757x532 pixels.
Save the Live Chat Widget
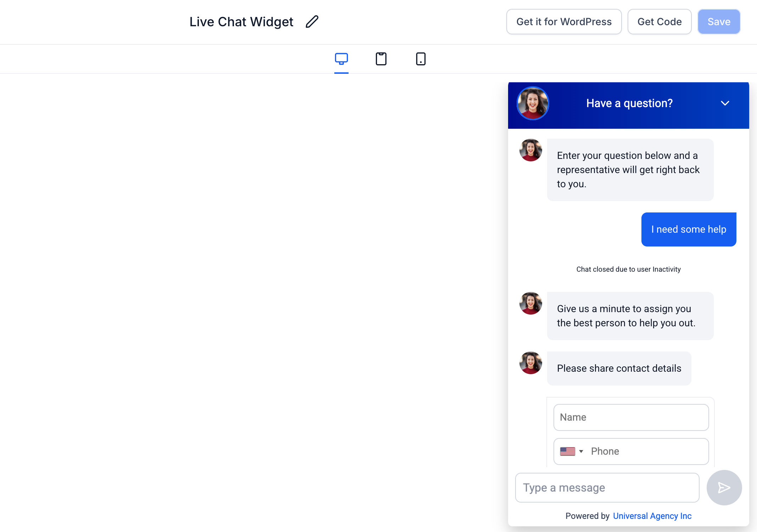coord(719,22)
